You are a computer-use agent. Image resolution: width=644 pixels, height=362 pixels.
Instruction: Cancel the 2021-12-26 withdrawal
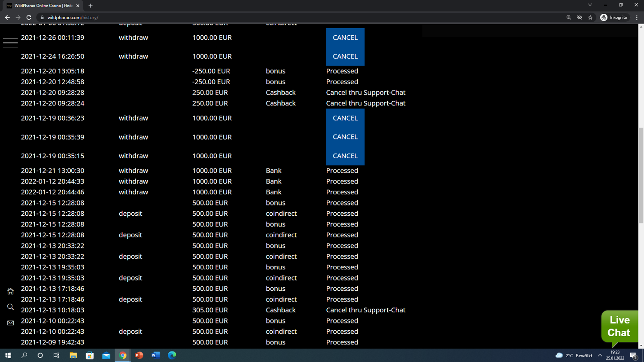345,37
